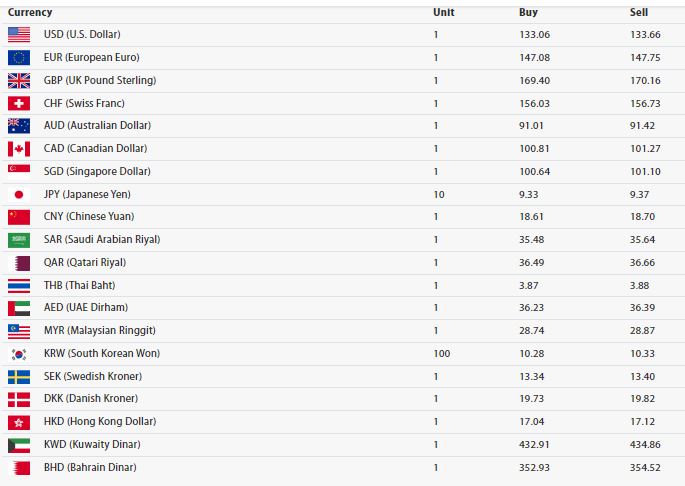Click the Canadian maple leaf flag icon
This screenshot has width=685, height=486.
[19, 149]
